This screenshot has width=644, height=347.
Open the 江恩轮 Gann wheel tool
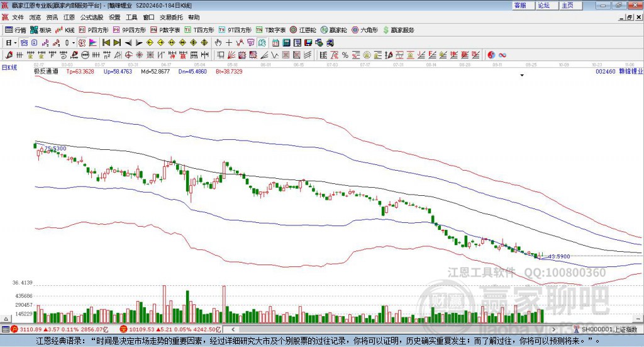coord(303,30)
